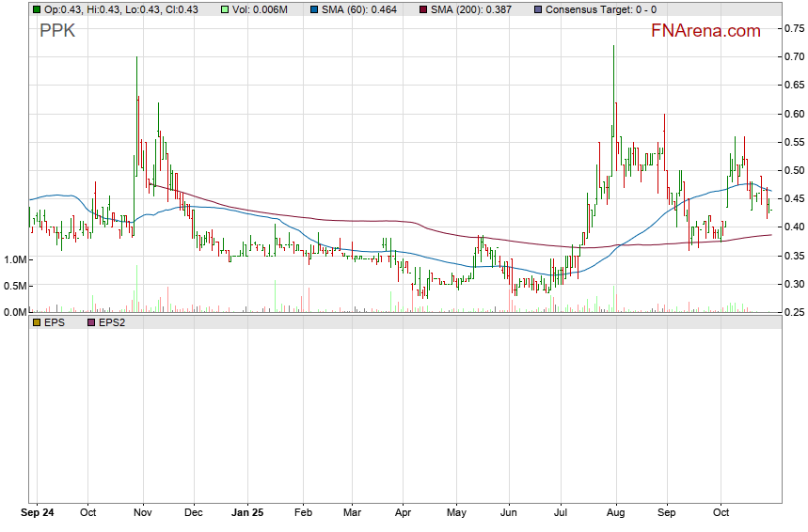Select the Jan 25 date axis label
Viewport: 808px width, 532px height.
(247, 513)
